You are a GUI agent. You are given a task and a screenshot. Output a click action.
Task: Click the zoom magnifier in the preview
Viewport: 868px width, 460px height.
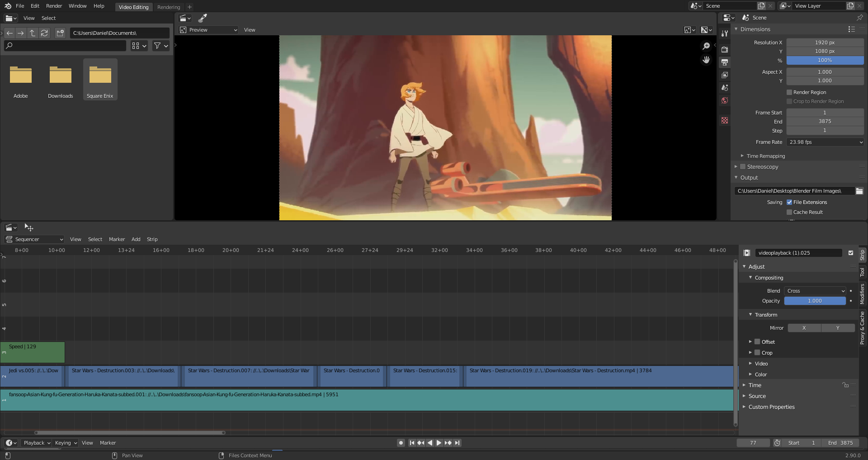pyautogui.click(x=706, y=46)
